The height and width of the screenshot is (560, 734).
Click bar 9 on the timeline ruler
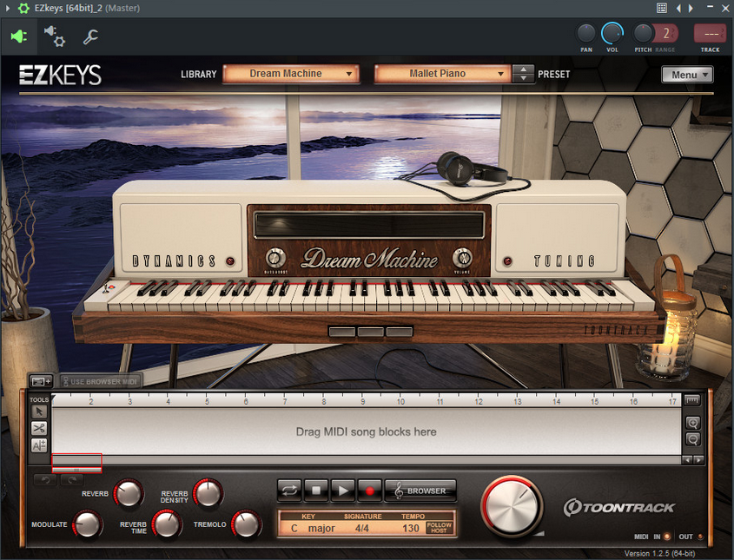point(363,401)
